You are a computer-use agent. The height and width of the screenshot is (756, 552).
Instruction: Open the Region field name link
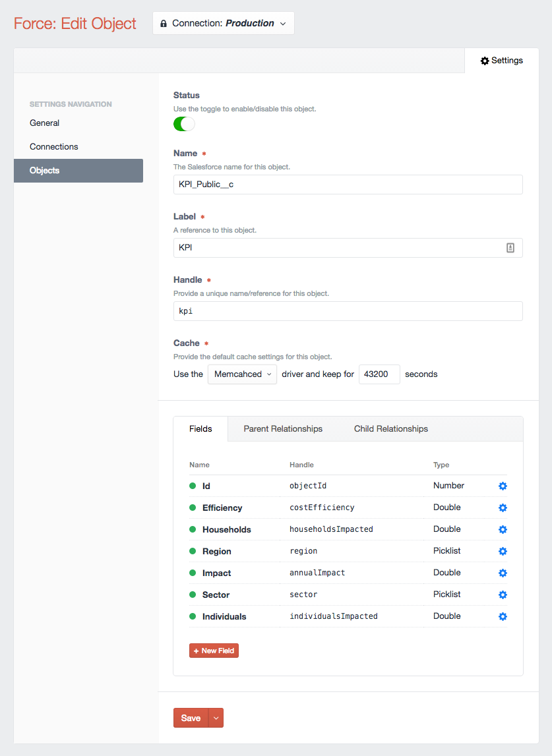pyautogui.click(x=217, y=551)
